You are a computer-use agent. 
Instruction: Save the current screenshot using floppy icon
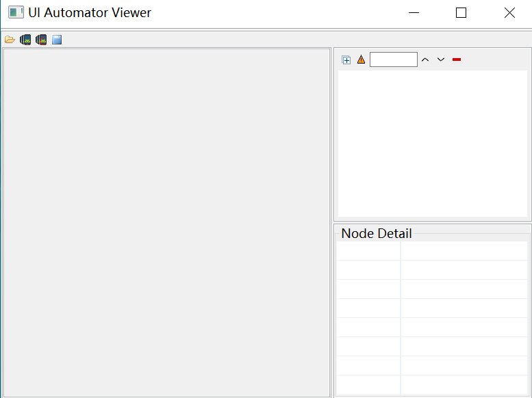point(57,40)
